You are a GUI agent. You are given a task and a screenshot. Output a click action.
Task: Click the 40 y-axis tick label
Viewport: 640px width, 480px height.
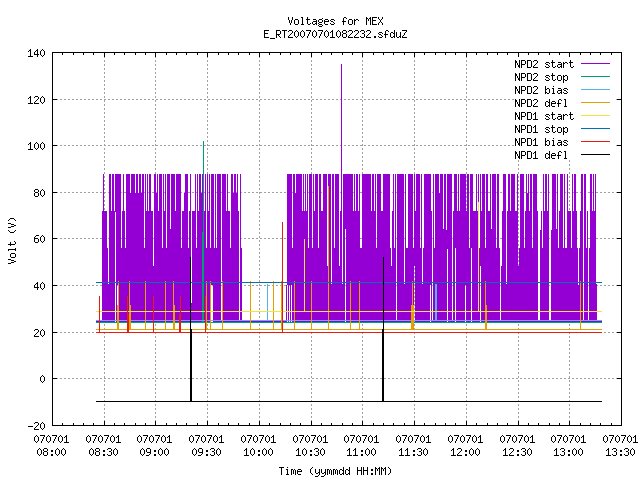tap(39, 286)
